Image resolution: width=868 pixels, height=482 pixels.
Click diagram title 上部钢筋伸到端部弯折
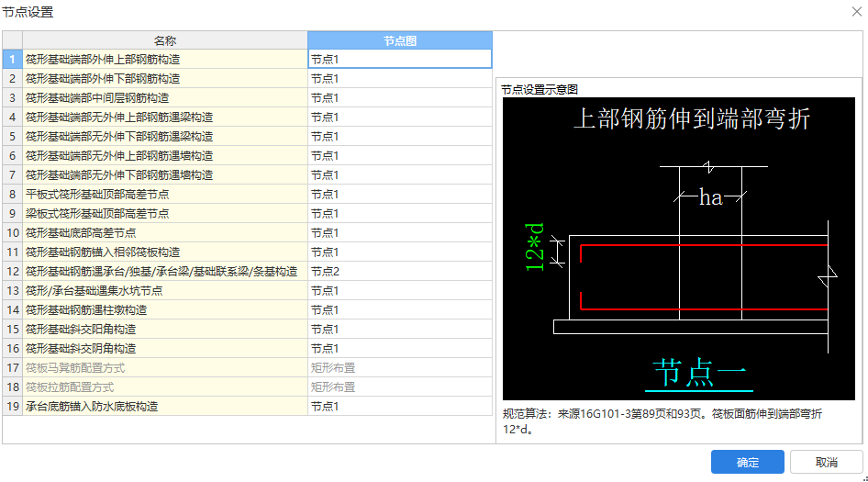coord(692,118)
